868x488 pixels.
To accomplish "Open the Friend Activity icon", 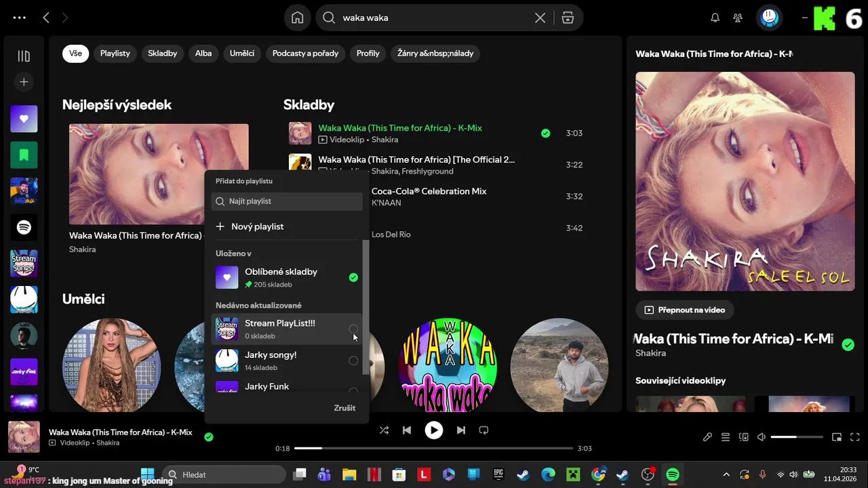I will pyautogui.click(x=738, y=18).
